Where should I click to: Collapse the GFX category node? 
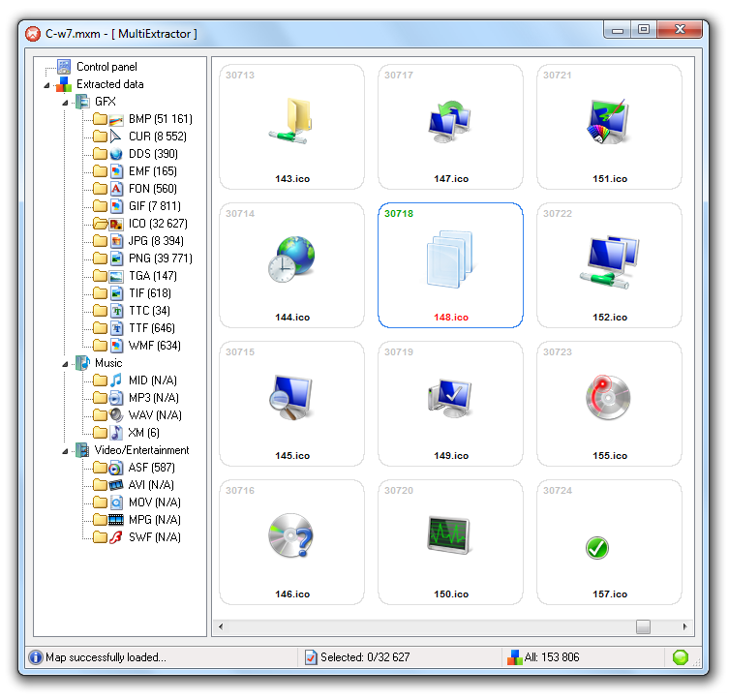[65, 102]
